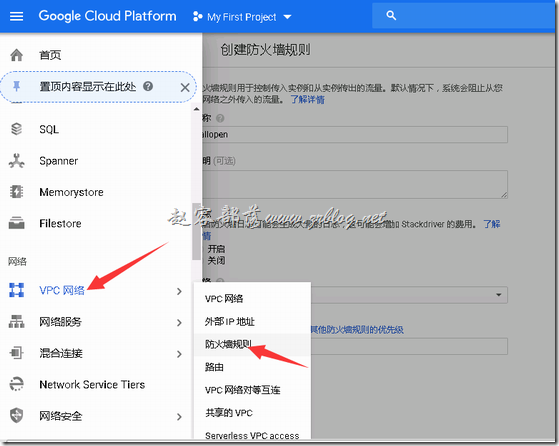The width and height of the screenshot is (559, 446).
Task: Click the Spanner wrench icon
Action: click(x=16, y=160)
